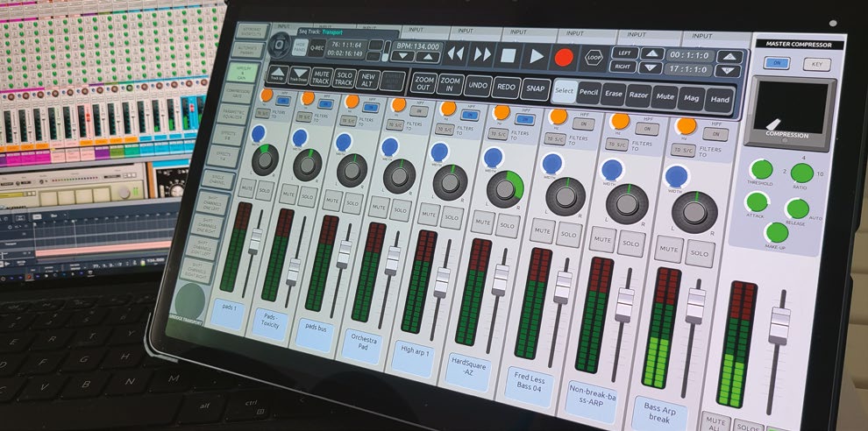Toggle the hexagonal LOOP button

coord(594,58)
